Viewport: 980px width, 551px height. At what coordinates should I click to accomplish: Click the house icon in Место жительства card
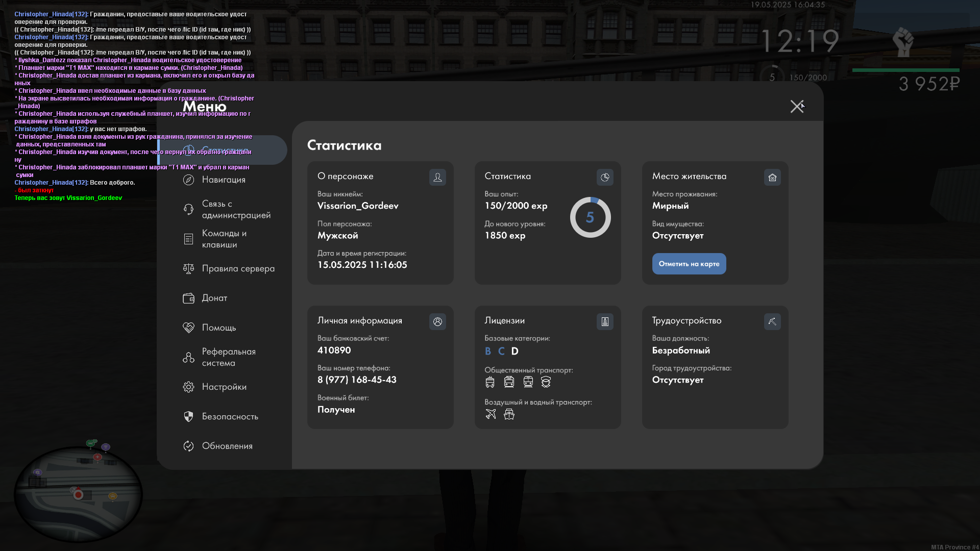[772, 177]
